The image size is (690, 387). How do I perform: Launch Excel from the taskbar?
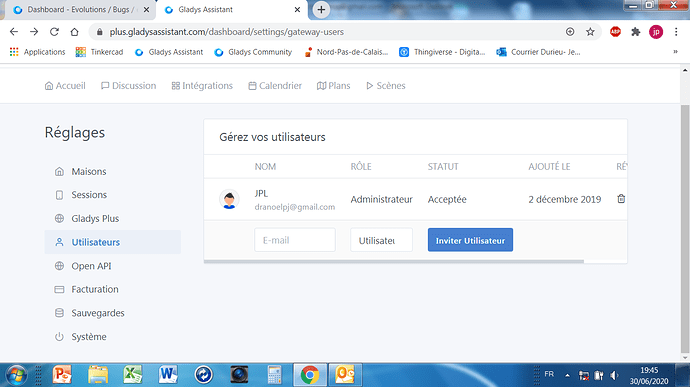pos(132,375)
